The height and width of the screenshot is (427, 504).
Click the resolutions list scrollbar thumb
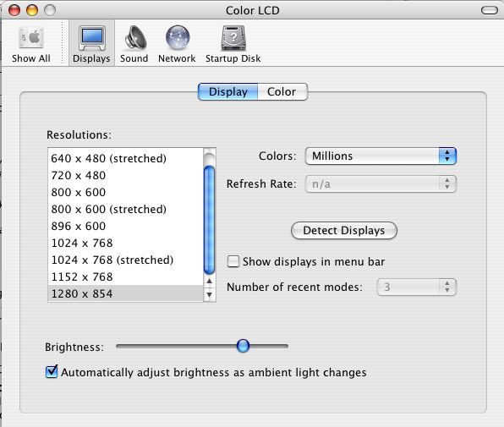209,220
